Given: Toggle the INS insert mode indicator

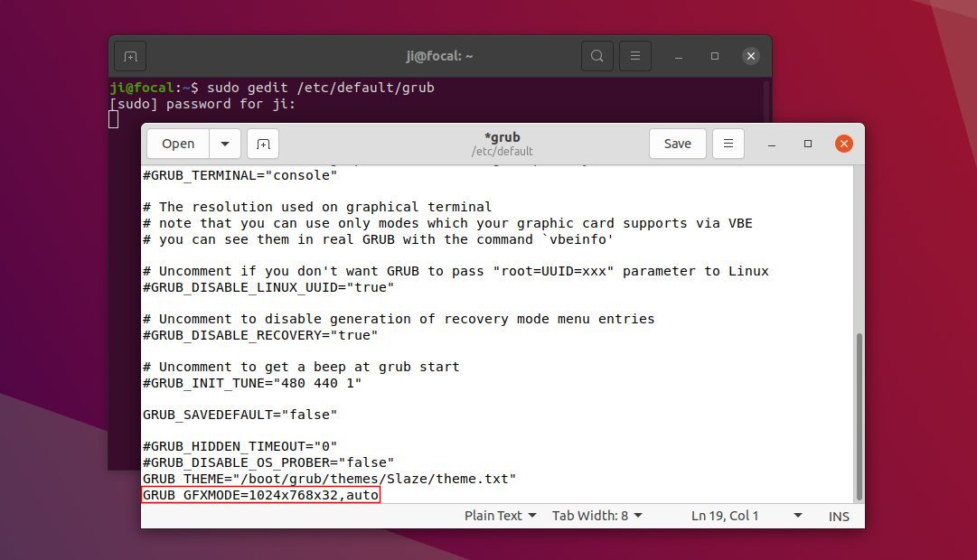Looking at the screenshot, I should pos(839,517).
